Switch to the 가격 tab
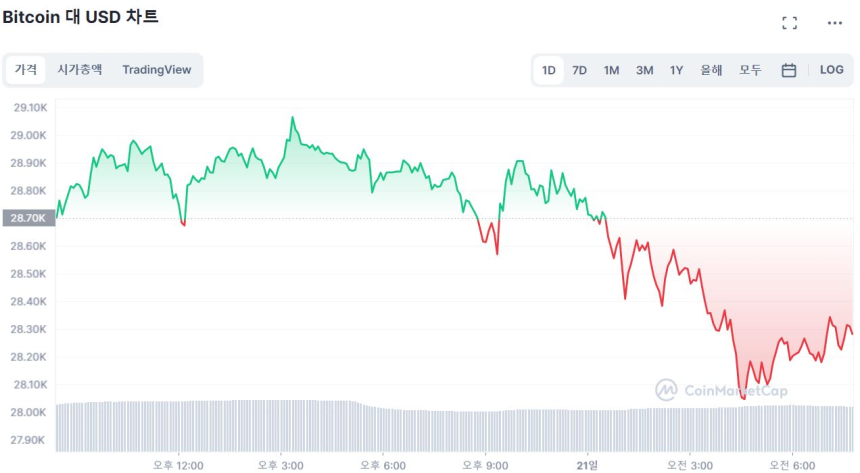Viewport: 860px width, 473px height. pyautogui.click(x=26, y=70)
